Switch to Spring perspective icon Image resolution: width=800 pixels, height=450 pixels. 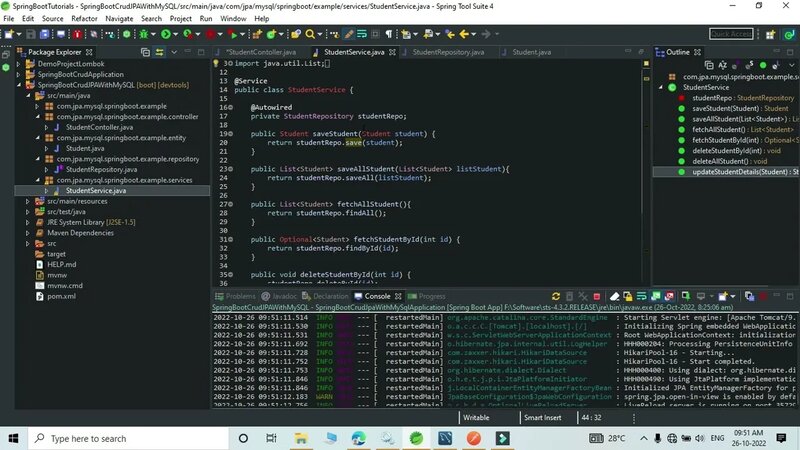tap(790, 34)
